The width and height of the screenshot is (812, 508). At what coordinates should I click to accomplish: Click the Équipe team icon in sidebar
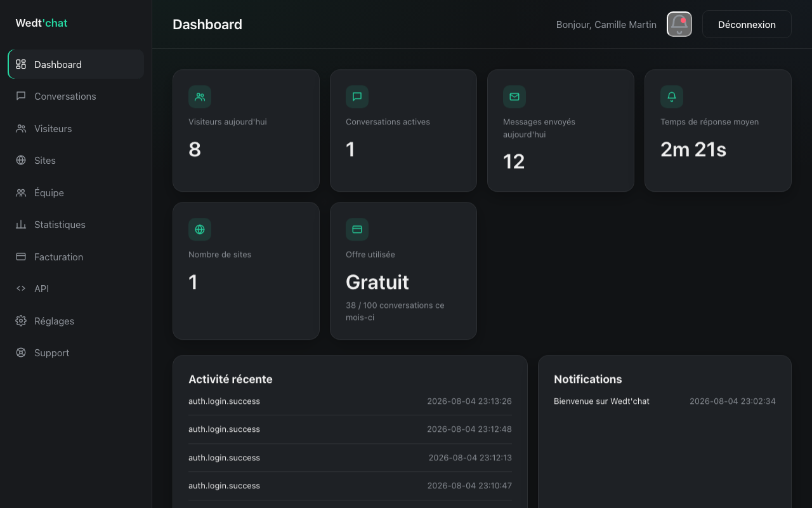(x=21, y=192)
